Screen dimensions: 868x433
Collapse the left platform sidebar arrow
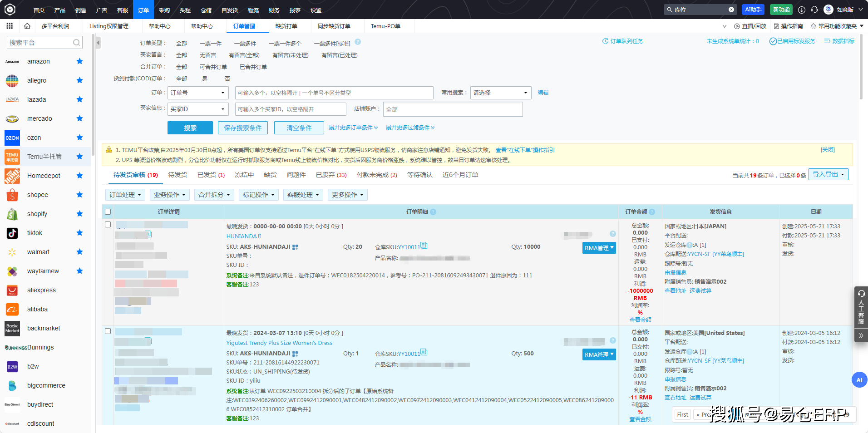point(98,43)
